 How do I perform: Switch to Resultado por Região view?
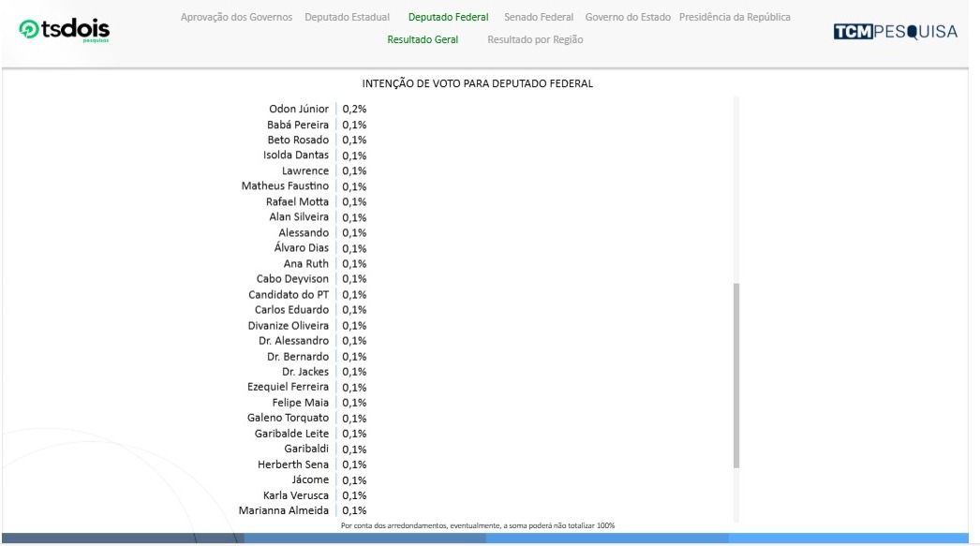[x=535, y=39]
